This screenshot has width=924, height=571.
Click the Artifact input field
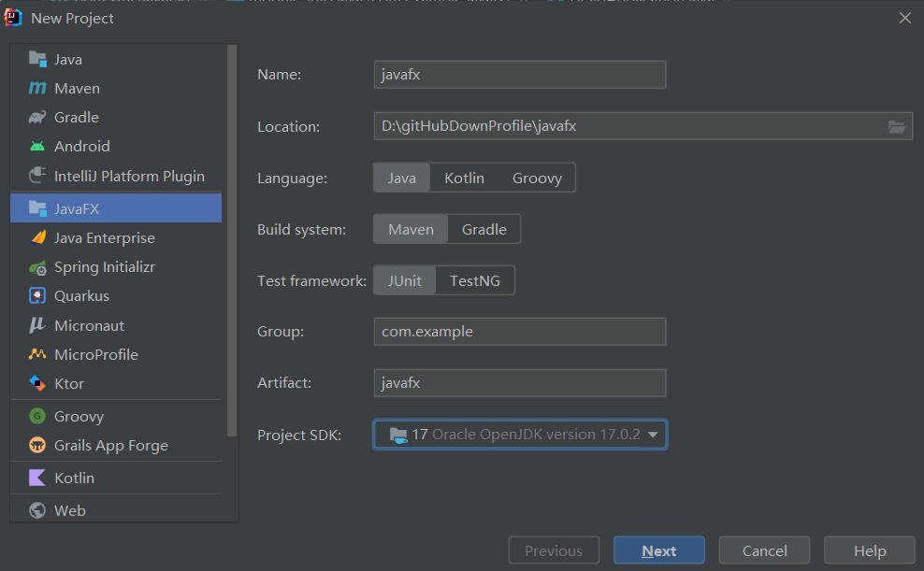pyautogui.click(x=520, y=382)
